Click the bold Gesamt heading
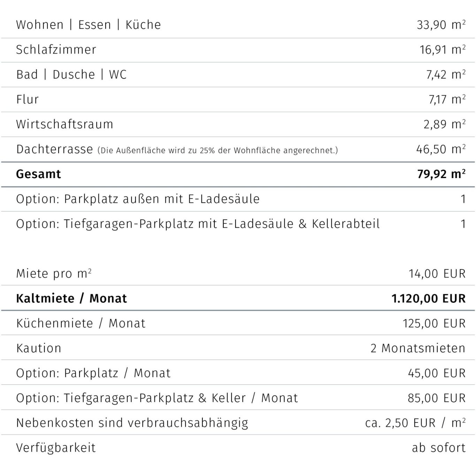The width and height of the screenshot is (476, 476). pyautogui.click(x=38, y=174)
